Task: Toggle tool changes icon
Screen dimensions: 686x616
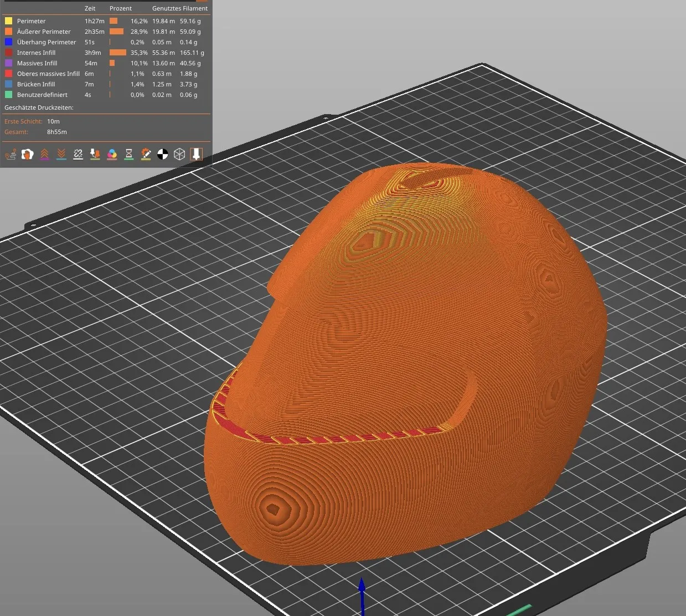Action: 95,154
